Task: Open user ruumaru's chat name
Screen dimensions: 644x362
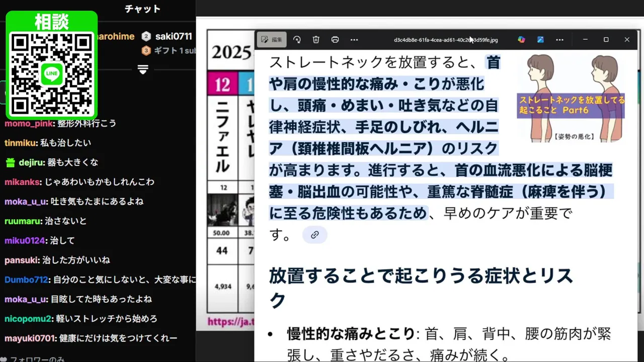Action: pyautogui.click(x=23, y=221)
